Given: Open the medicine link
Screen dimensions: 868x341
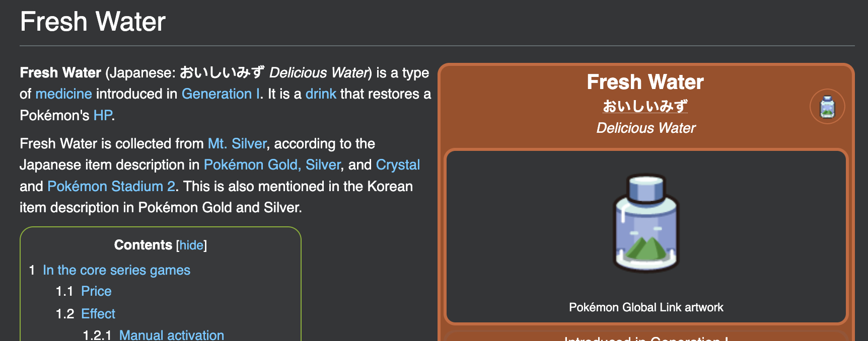Looking at the screenshot, I should pyautogui.click(x=63, y=94).
